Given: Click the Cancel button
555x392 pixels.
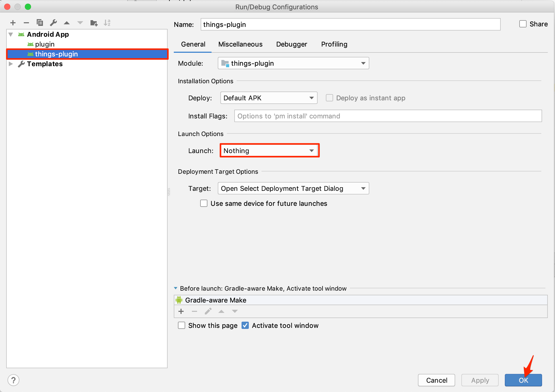Looking at the screenshot, I should [x=436, y=380].
